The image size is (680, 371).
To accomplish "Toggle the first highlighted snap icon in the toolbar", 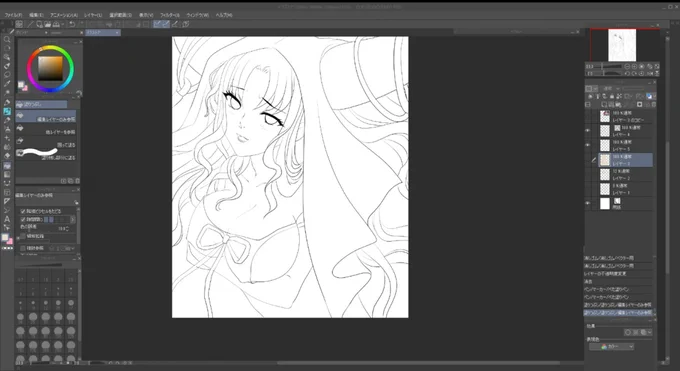I will point(157,24).
